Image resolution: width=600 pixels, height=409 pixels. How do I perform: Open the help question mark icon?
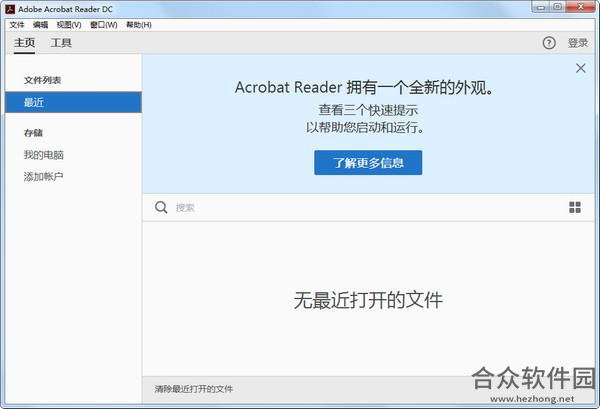pos(549,43)
